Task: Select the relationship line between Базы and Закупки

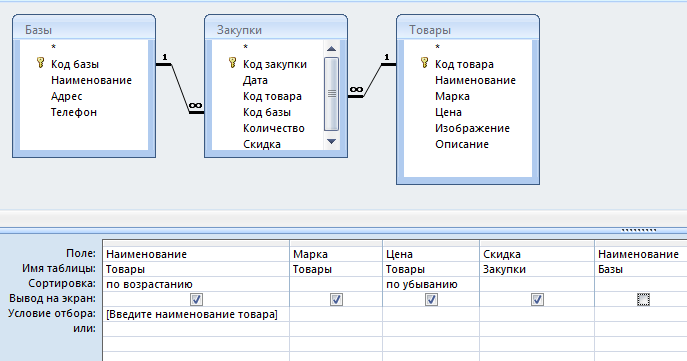Action: click(x=180, y=88)
